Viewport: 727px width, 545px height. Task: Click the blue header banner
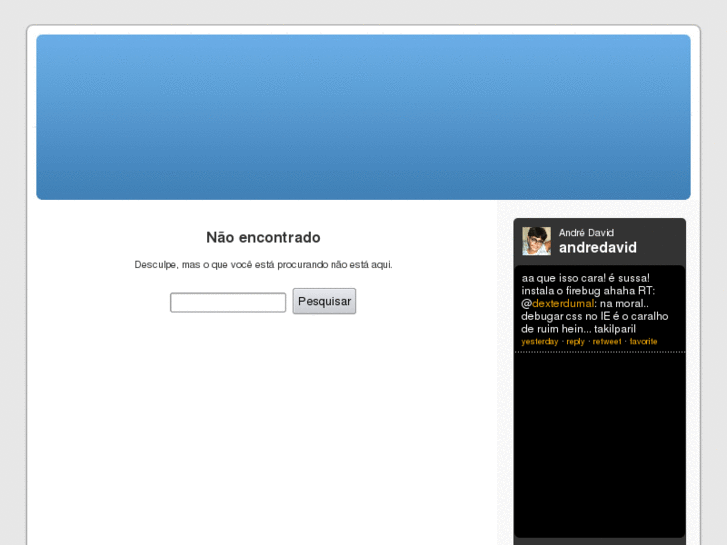coord(364,117)
